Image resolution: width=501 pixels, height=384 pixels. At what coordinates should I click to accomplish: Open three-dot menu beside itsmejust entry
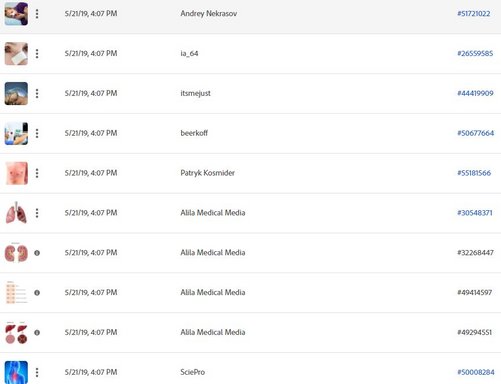(37, 93)
